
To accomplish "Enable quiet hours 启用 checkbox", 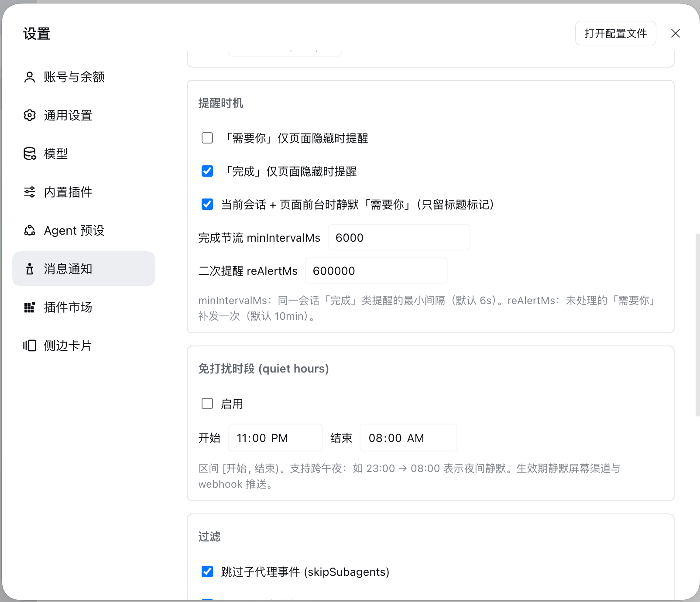I will tap(207, 404).
